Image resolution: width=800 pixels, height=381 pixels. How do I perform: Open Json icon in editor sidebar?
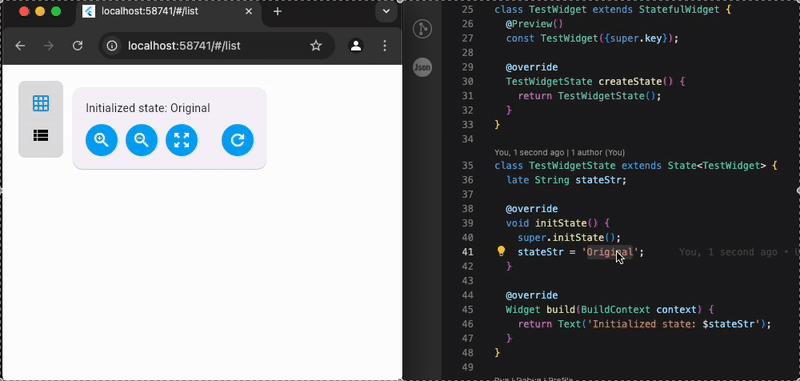click(422, 67)
